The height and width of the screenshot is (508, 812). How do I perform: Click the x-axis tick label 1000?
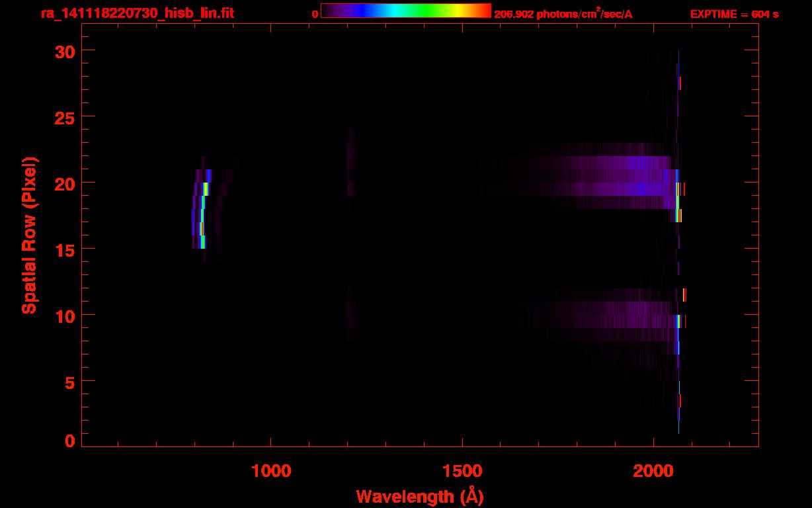click(271, 471)
